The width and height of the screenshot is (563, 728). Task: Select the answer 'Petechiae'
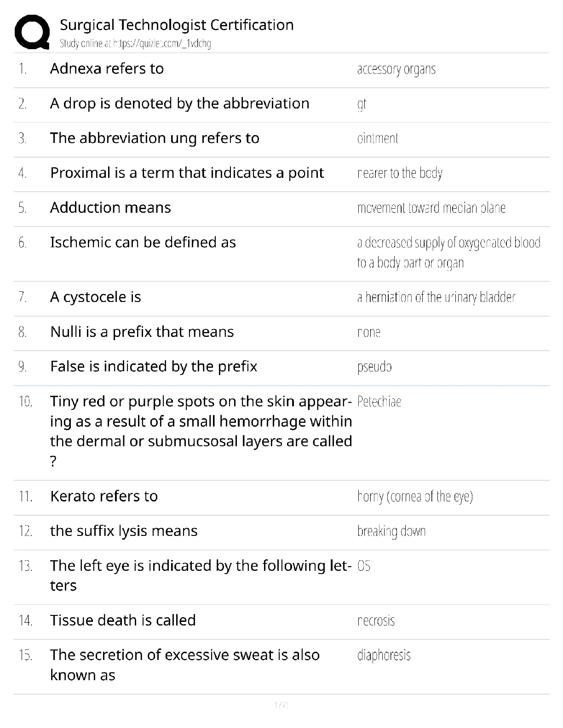pyautogui.click(x=379, y=402)
